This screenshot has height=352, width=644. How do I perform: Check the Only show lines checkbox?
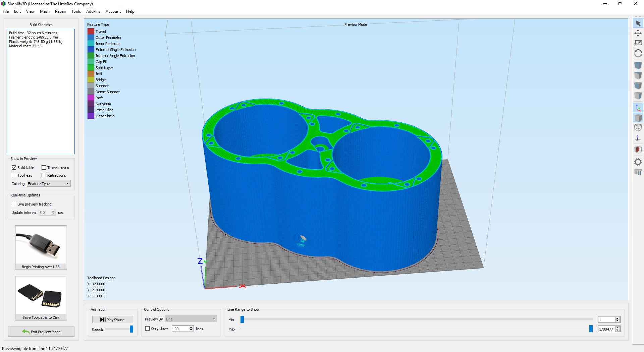[x=147, y=329]
